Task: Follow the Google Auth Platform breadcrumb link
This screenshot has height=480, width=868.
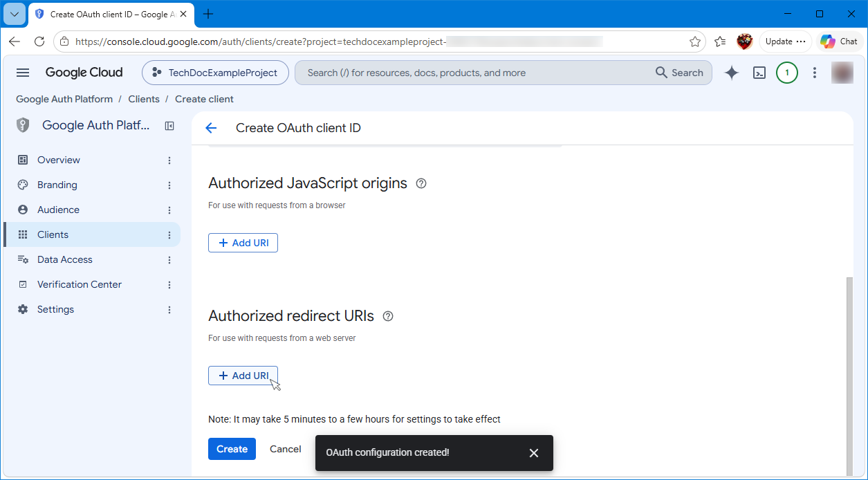Action: click(x=64, y=99)
